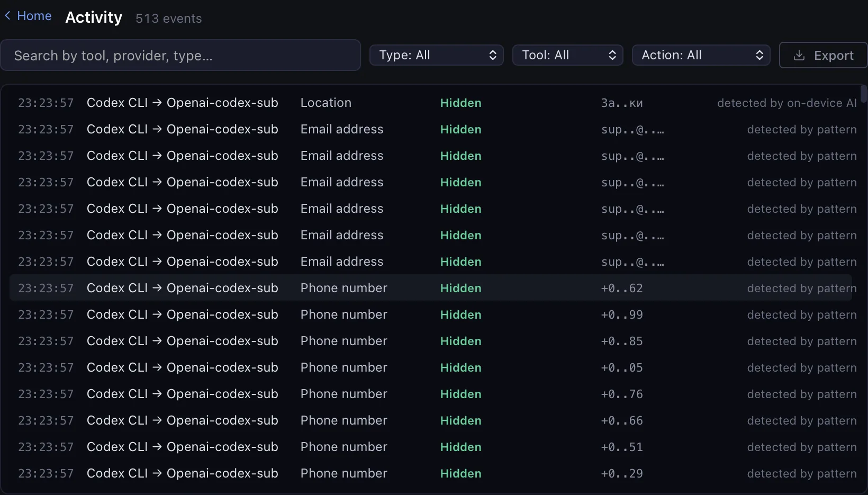Image resolution: width=868 pixels, height=495 pixels.
Task: Select the Phone number row ending +0..99
Action: (431, 314)
